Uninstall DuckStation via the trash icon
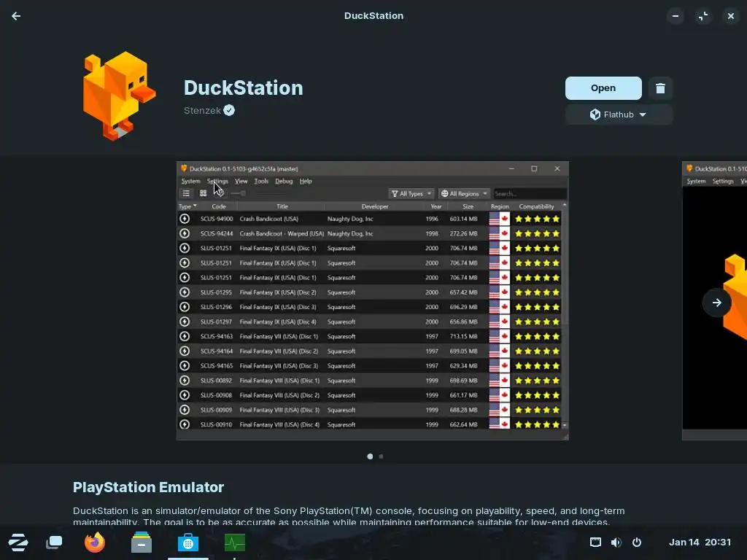This screenshot has width=747, height=560. pos(660,88)
